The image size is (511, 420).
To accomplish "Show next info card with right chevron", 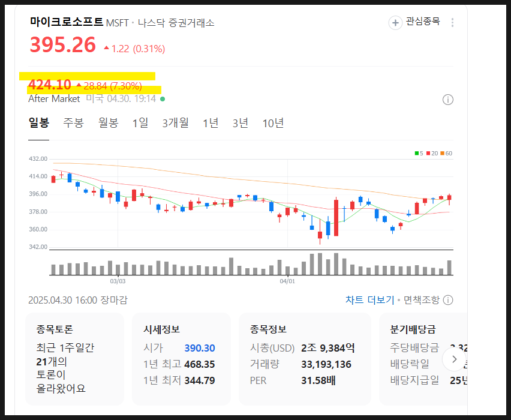I will click(454, 359).
